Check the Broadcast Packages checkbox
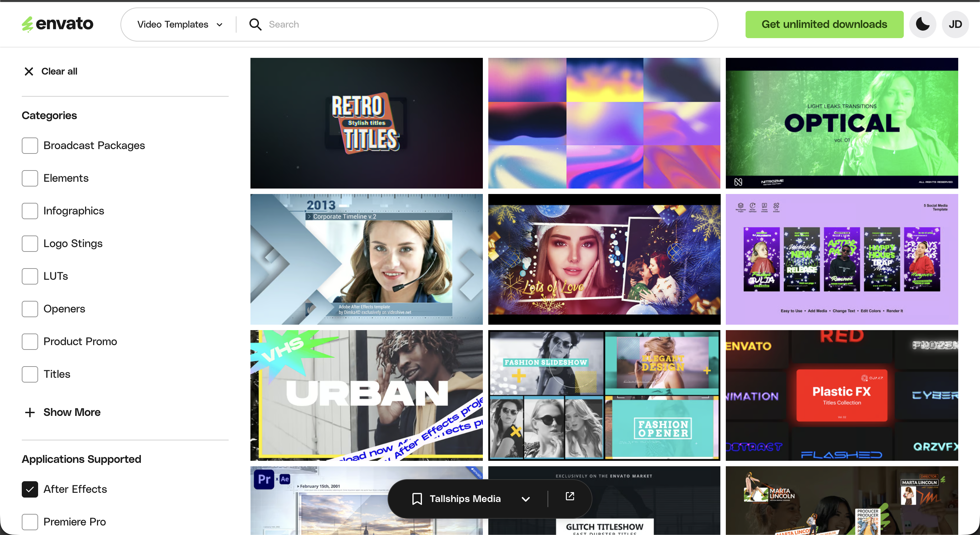This screenshot has height=535, width=980. (30, 145)
